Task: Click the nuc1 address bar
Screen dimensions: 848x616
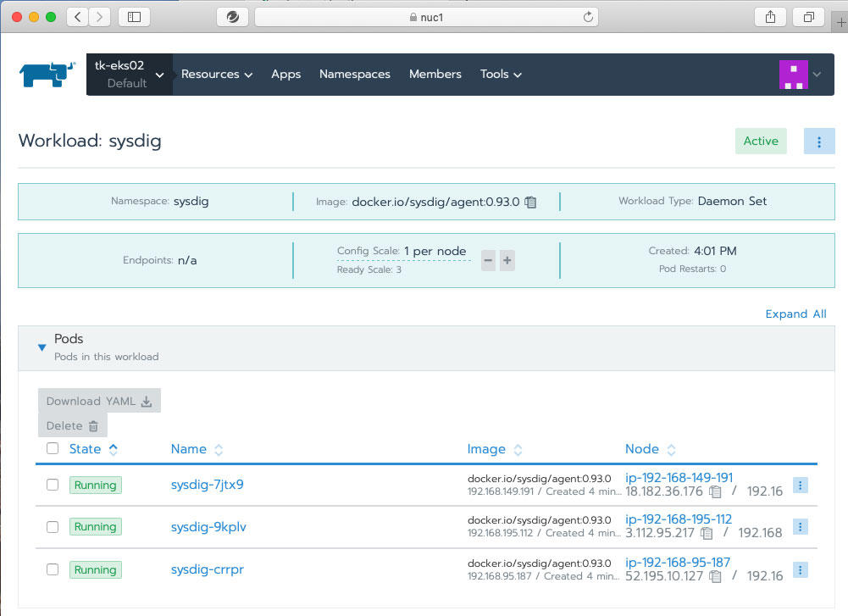Action: (426, 17)
